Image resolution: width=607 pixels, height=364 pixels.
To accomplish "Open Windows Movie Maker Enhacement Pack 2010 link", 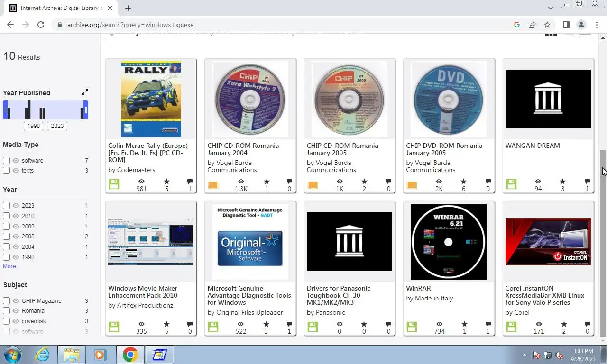I will coord(143,292).
